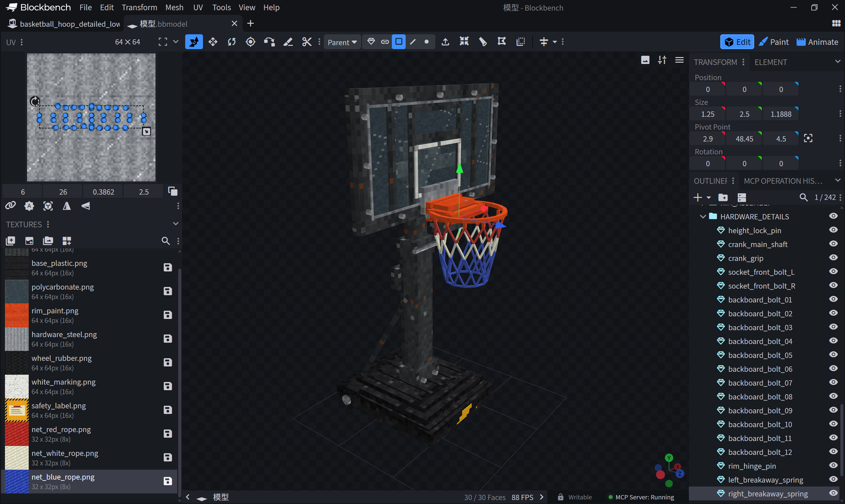Image resolution: width=845 pixels, height=504 pixels.
Task: Select the Knife cut tool
Action: click(307, 42)
